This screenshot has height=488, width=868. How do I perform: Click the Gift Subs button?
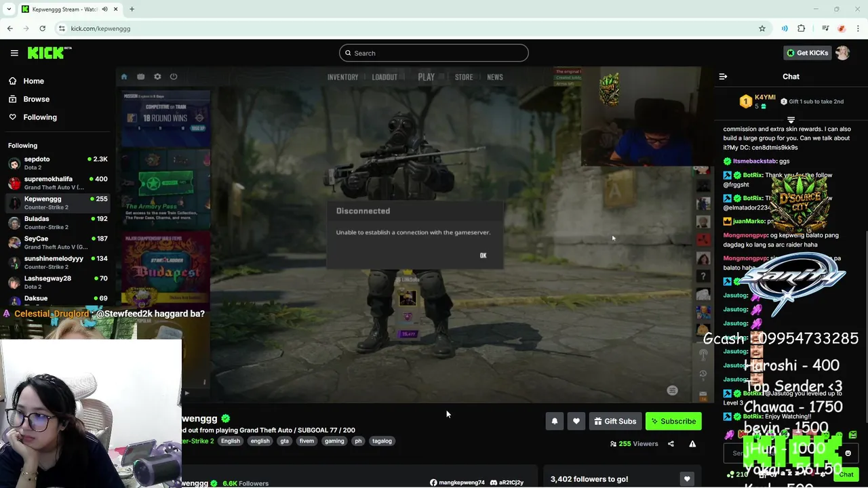point(615,421)
